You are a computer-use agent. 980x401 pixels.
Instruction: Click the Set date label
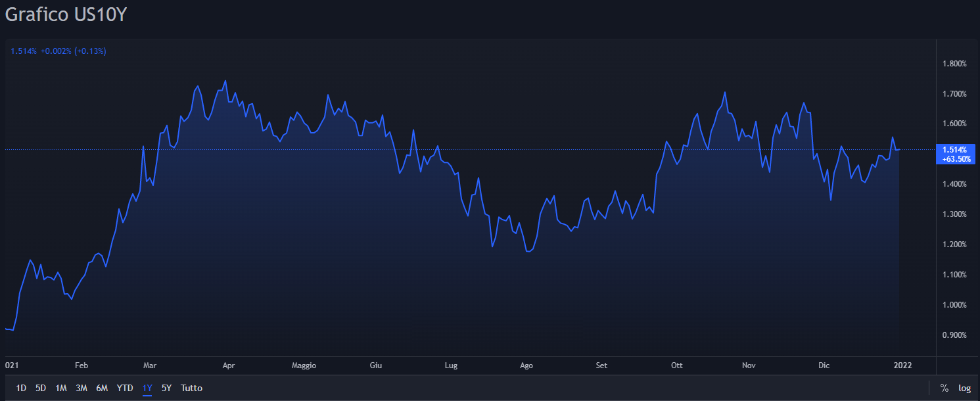tap(601, 366)
